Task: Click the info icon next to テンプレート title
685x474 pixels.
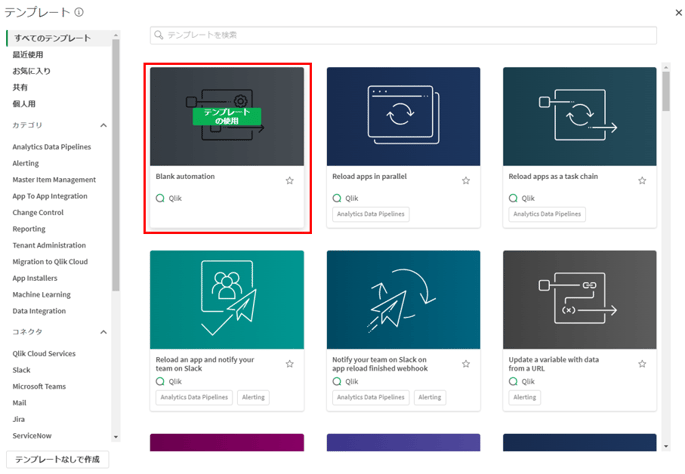Action: [x=79, y=12]
